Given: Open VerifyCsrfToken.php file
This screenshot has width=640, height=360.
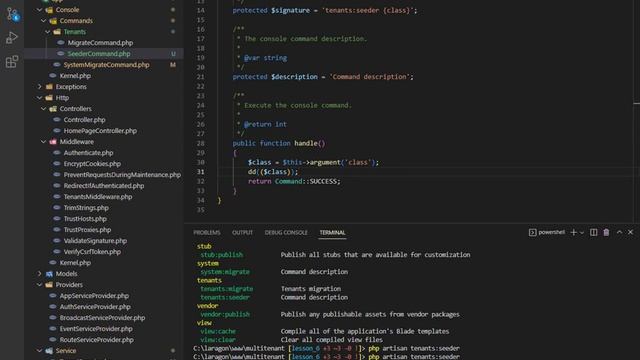Looking at the screenshot, I should 92,252.
